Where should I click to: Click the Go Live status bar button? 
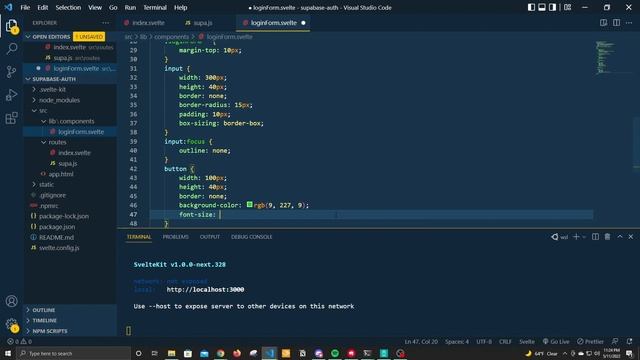556,341
